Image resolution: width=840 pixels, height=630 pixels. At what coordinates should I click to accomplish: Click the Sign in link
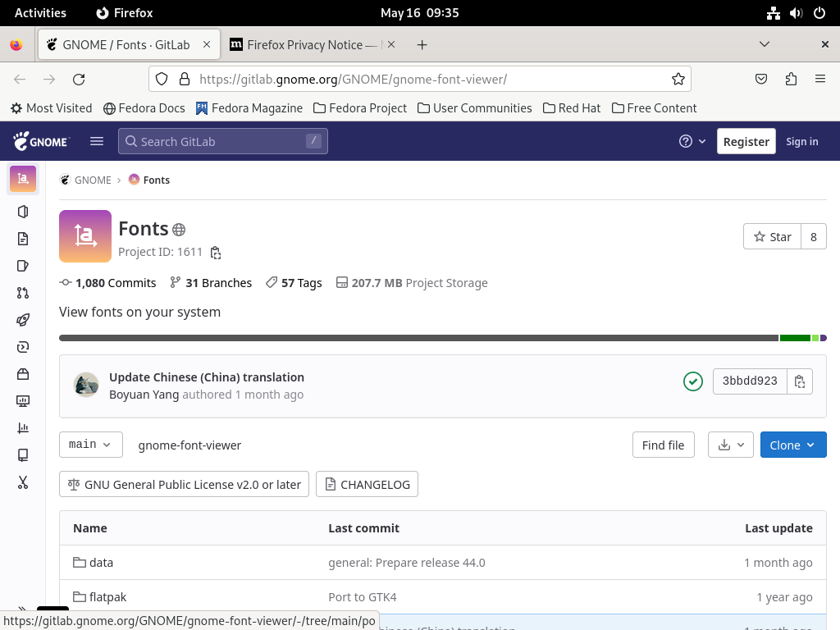[x=801, y=141]
